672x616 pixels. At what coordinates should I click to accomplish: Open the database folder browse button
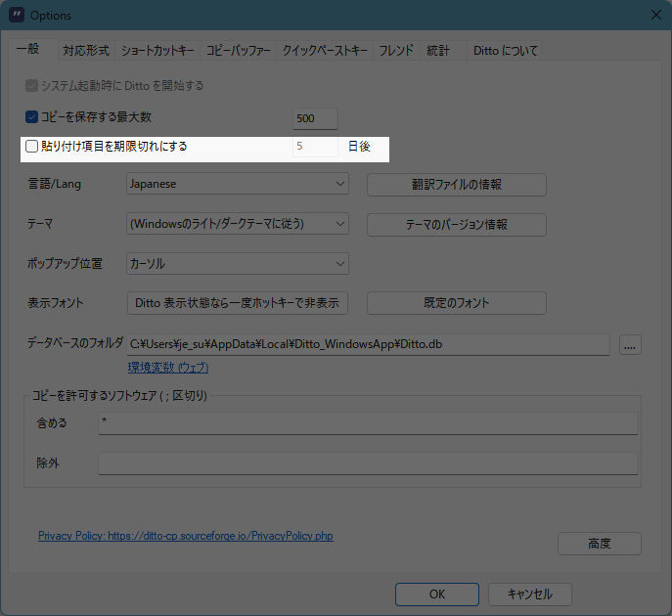click(630, 345)
